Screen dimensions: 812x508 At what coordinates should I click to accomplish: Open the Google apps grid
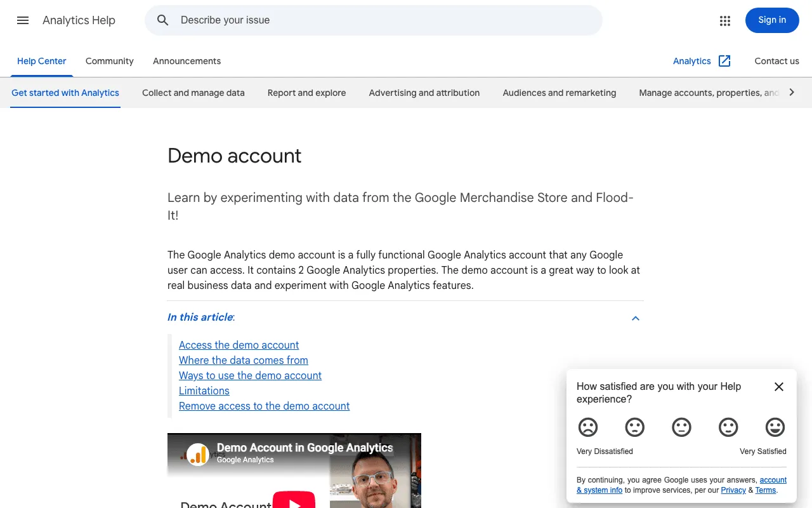725,20
